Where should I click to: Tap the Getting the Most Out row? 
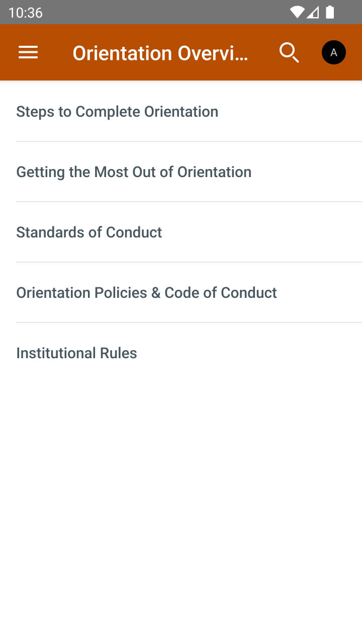tap(134, 172)
